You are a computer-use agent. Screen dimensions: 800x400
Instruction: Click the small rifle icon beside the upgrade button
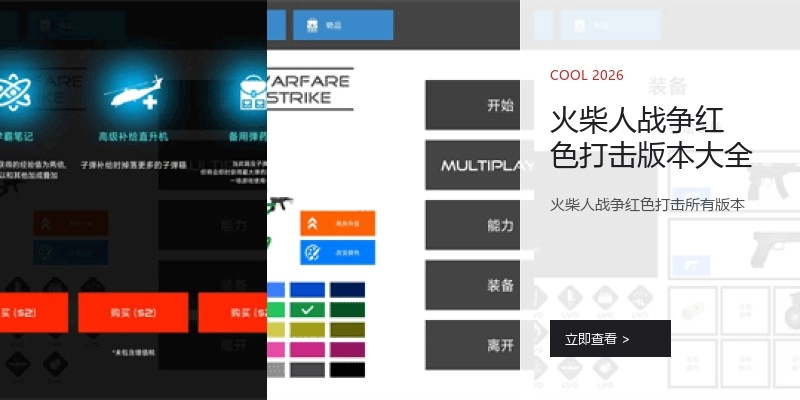[280, 204]
